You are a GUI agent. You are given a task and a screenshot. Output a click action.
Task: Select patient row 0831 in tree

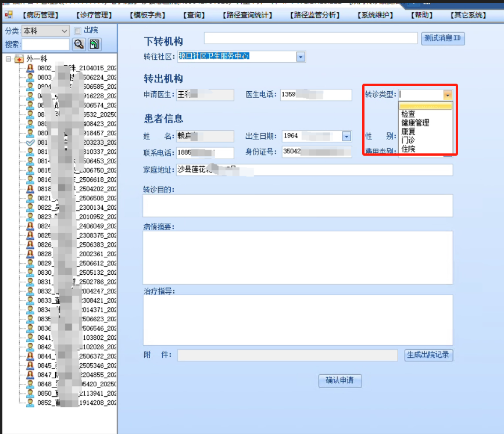pos(77,282)
